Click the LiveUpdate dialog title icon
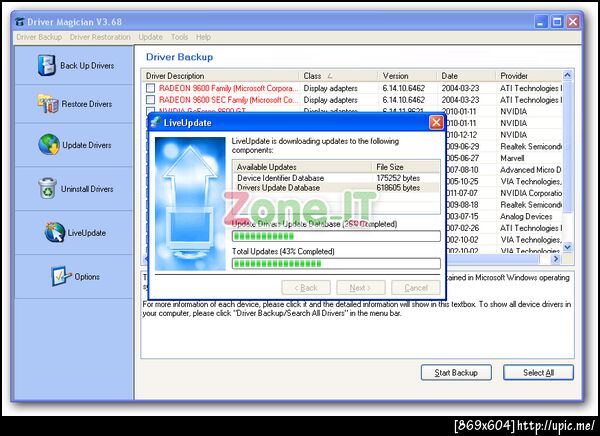Viewport: 600px width, 436px height. point(155,122)
